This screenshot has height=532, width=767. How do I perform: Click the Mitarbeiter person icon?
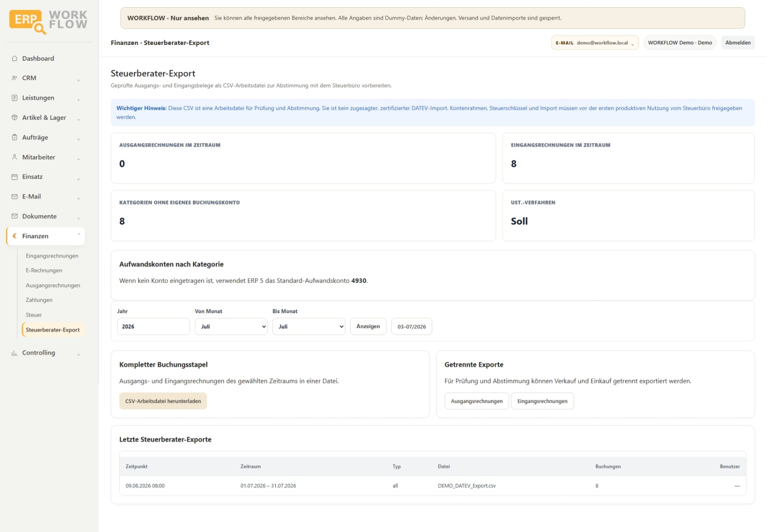click(15, 157)
